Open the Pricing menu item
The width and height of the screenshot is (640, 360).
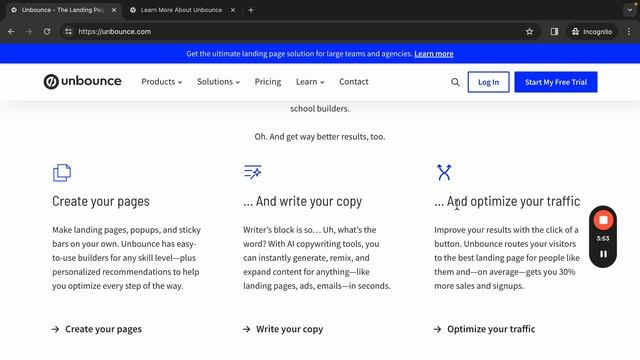(268, 82)
